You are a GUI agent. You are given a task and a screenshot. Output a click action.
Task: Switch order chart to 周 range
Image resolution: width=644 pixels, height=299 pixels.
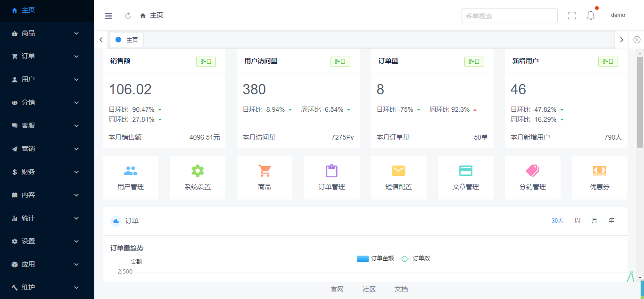[578, 221]
